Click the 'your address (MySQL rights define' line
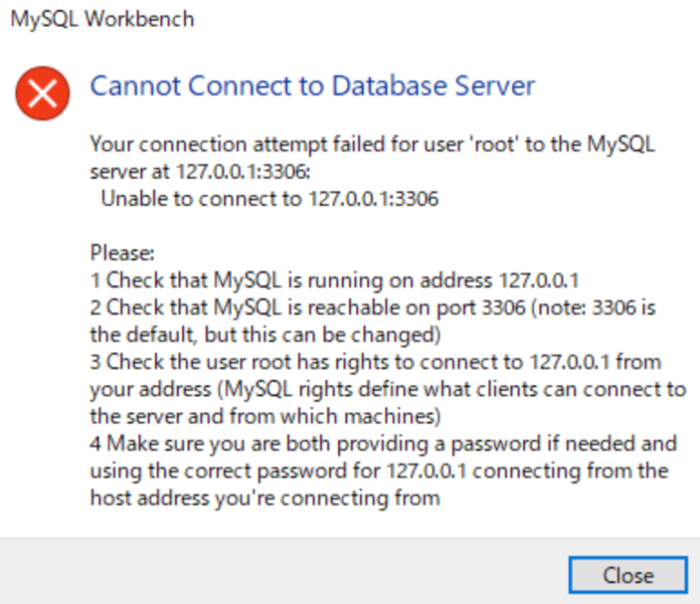700x604 pixels. [x=388, y=389]
